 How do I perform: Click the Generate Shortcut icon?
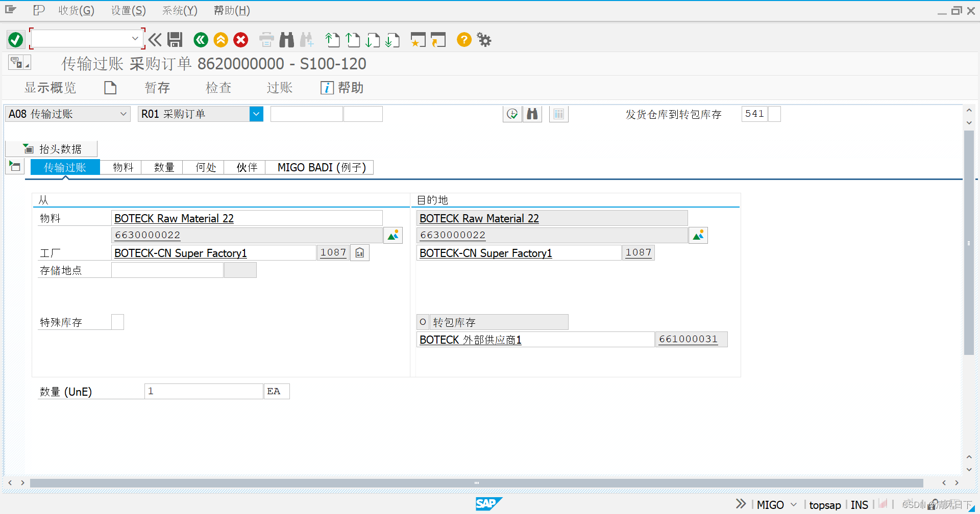(438, 39)
